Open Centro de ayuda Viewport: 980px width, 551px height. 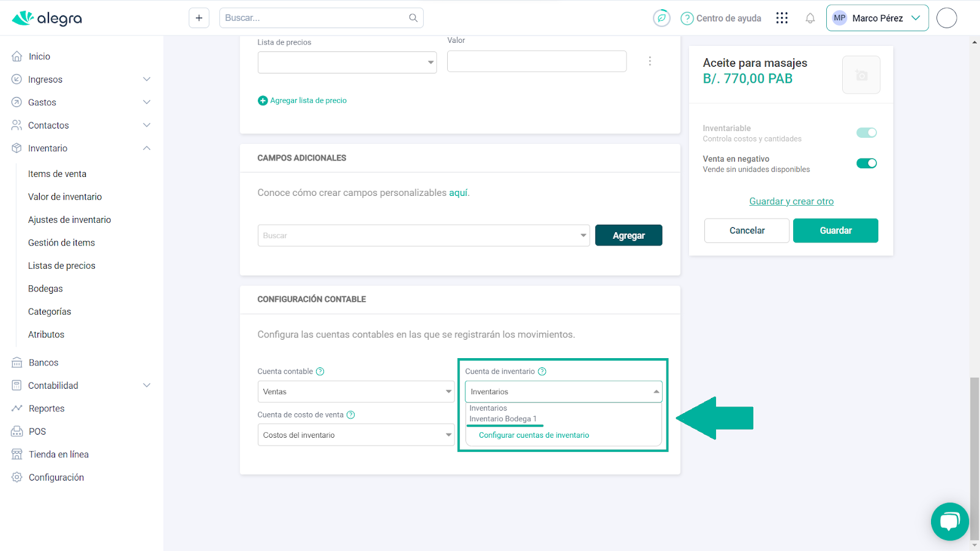pyautogui.click(x=721, y=18)
